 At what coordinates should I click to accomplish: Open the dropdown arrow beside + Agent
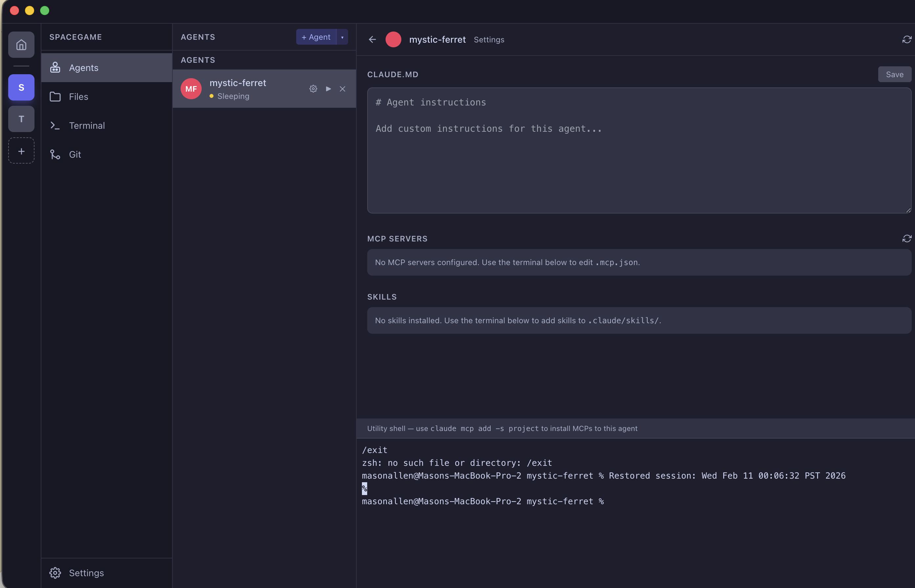tap(343, 37)
